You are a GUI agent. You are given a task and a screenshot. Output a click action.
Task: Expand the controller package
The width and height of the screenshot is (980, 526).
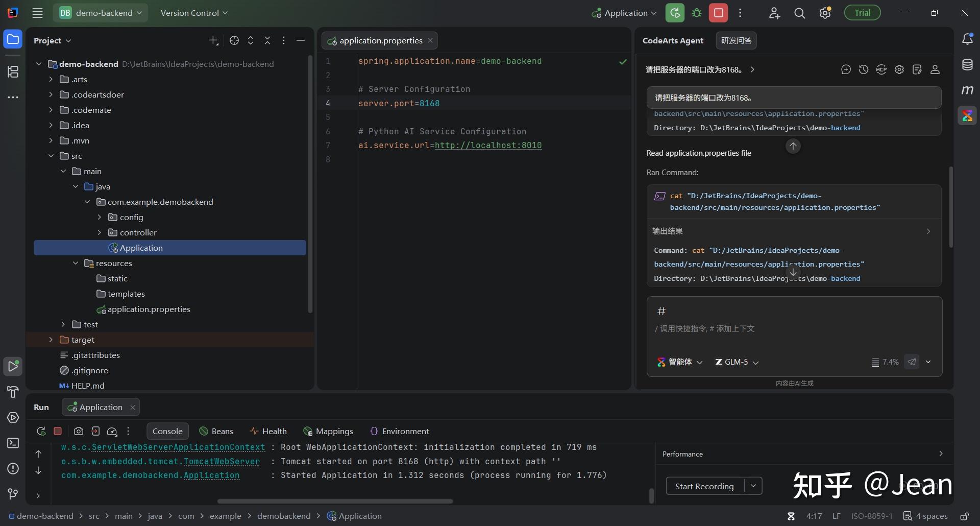tap(100, 232)
